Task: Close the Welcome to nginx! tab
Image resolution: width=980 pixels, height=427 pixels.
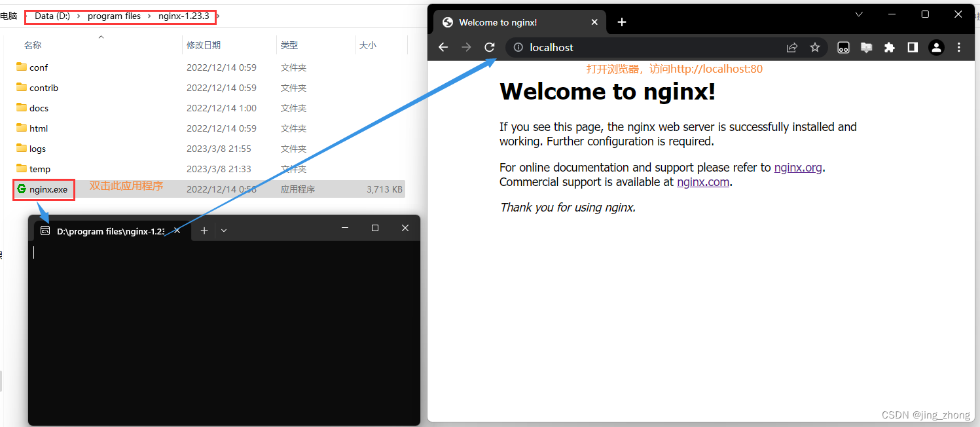Action: click(x=594, y=22)
